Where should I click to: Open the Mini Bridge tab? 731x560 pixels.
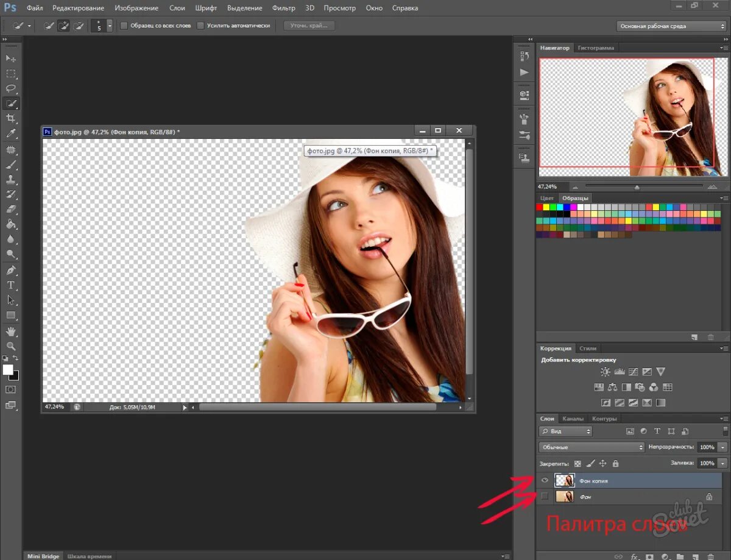pos(43,556)
